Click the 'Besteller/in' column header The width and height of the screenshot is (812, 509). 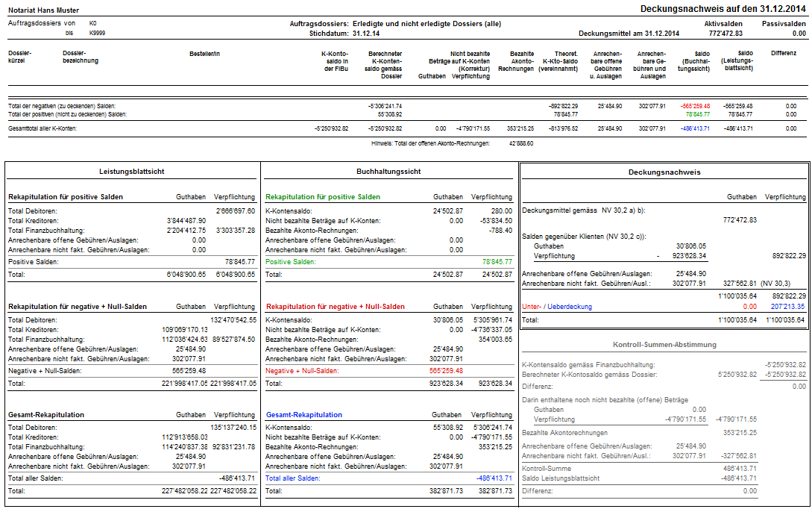pyautogui.click(x=204, y=54)
